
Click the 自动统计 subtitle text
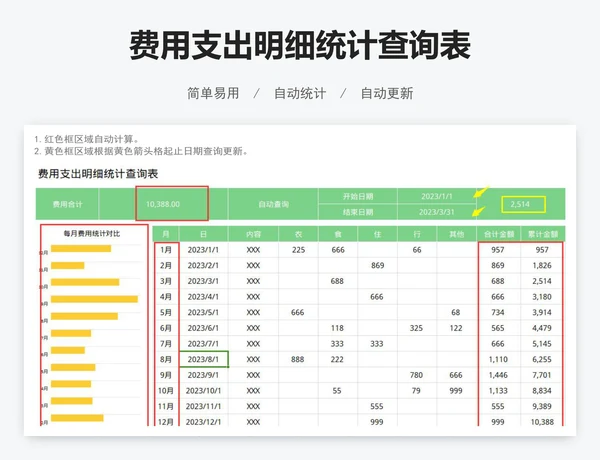(x=300, y=93)
